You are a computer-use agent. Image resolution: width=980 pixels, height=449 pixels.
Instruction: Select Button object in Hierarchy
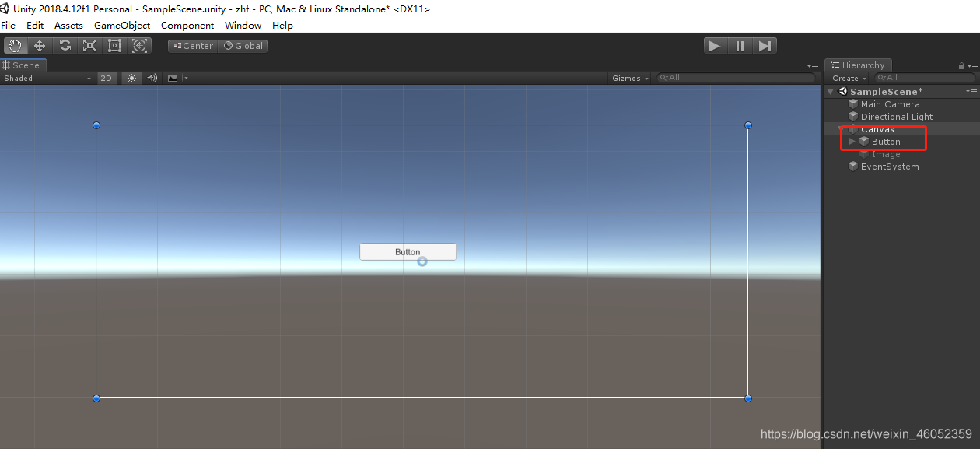coord(886,142)
